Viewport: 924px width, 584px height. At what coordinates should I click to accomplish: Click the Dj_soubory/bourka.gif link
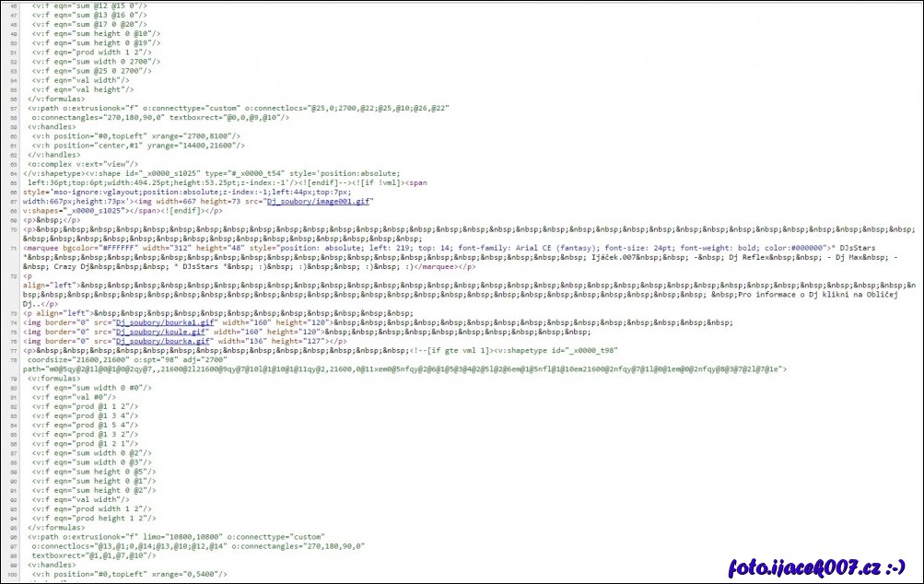(x=164, y=341)
